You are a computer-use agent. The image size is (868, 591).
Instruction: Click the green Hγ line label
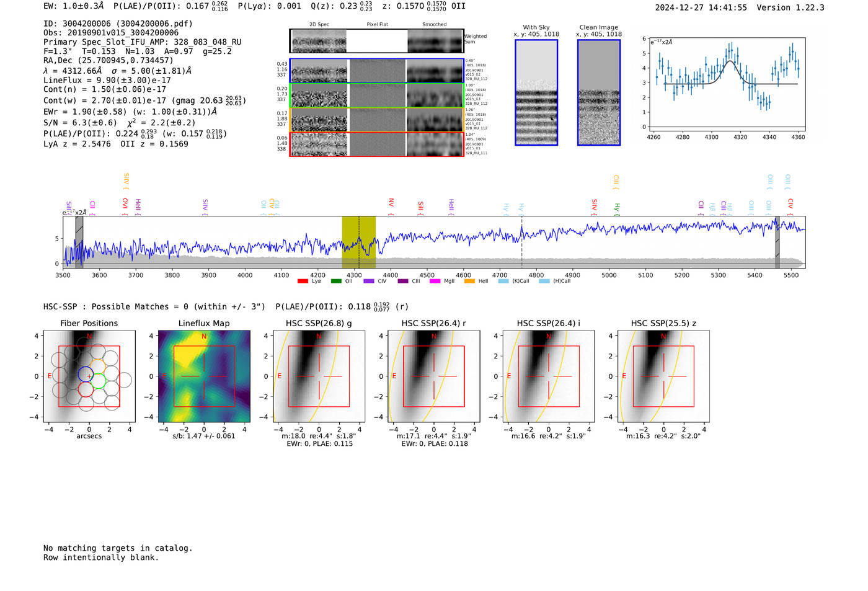[617, 208]
